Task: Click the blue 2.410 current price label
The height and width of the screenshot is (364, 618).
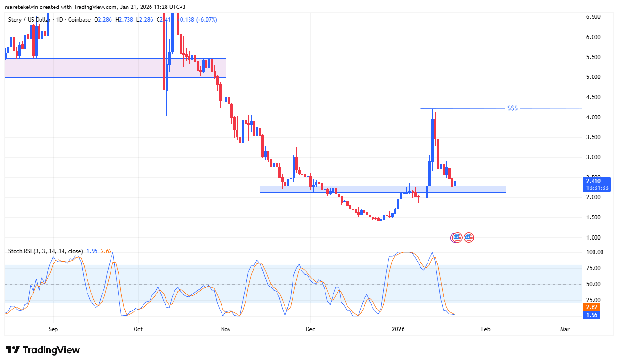Action: click(x=597, y=181)
